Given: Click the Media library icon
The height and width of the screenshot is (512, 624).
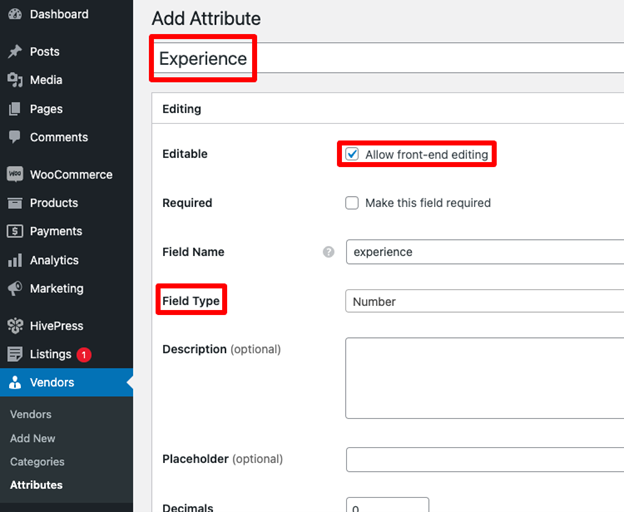Looking at the screenshot, I should pyautogui.click(x=15, y=80).
